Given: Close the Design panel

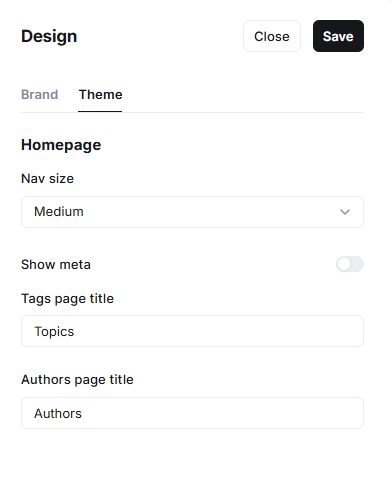Looking at the screenshot, I should [272, 36].
